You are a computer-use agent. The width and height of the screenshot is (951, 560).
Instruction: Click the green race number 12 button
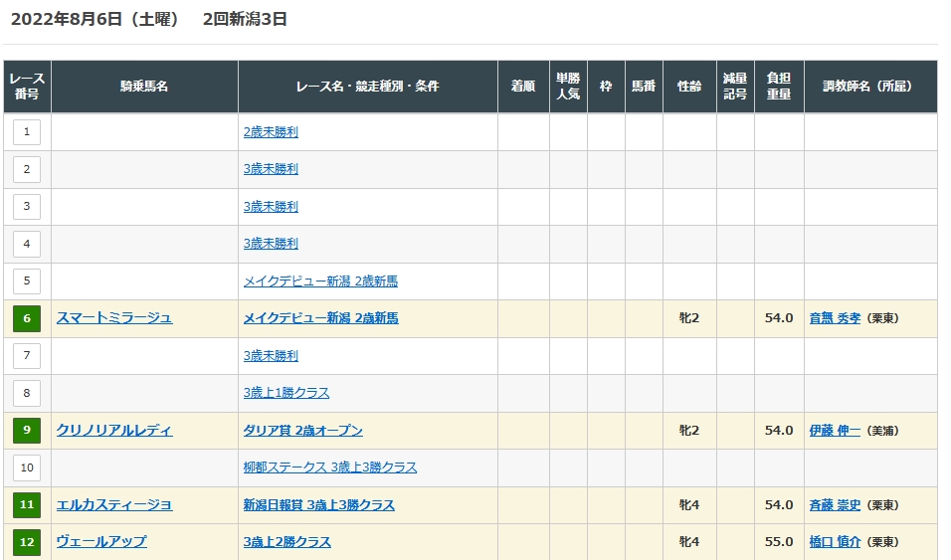tap(27, 542)
